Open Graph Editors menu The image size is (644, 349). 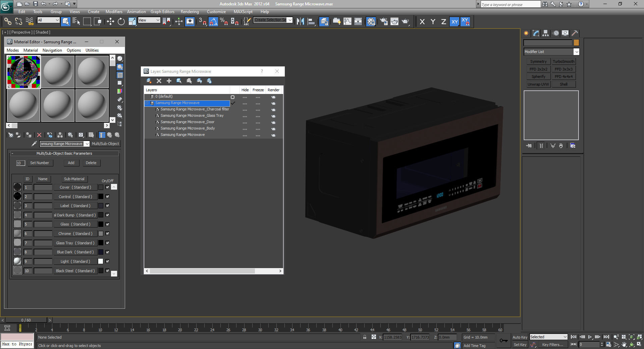point(162,12)
